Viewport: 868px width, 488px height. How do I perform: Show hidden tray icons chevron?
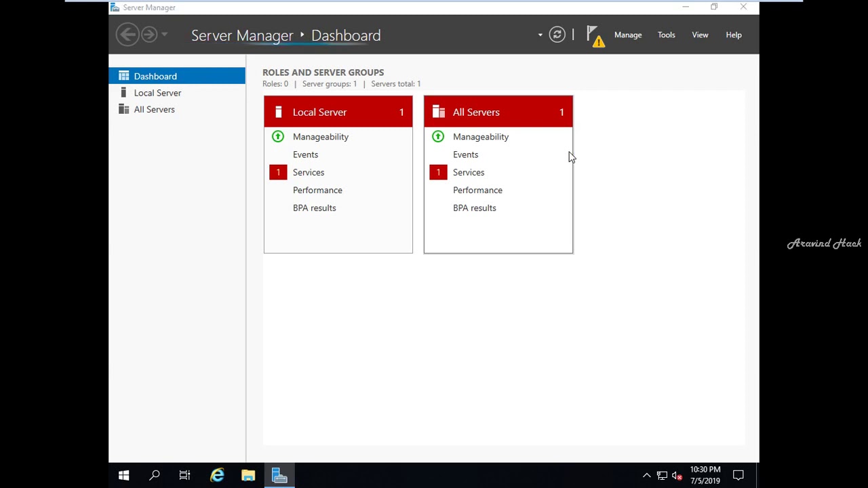coord(647,476)
